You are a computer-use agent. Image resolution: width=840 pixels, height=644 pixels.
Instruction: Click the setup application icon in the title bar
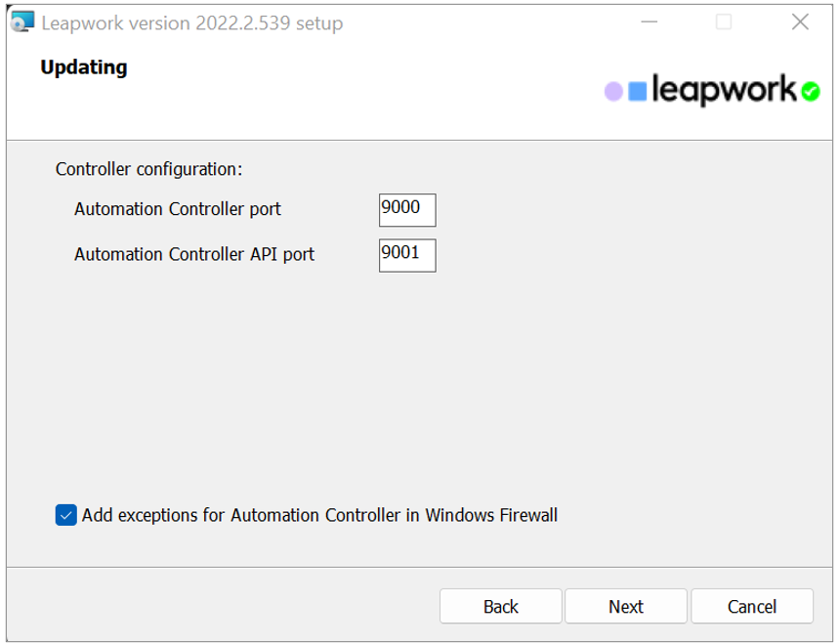point(21,21)
